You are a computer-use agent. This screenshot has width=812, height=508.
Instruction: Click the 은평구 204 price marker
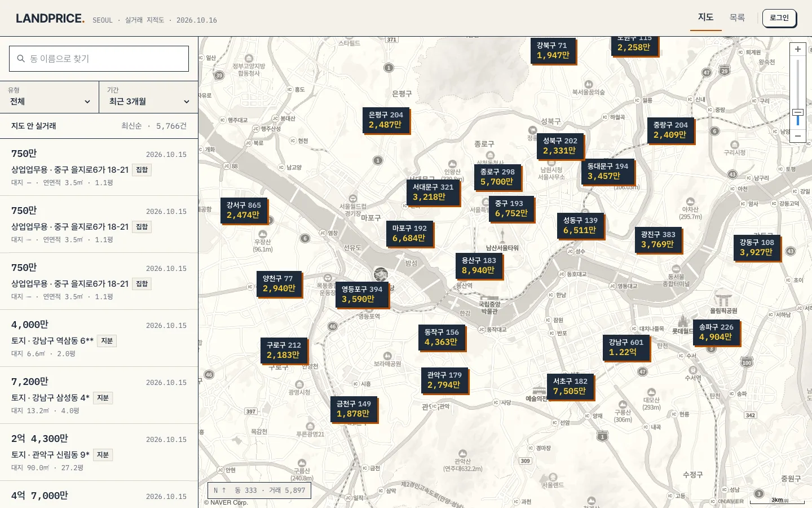click(386, 120)
